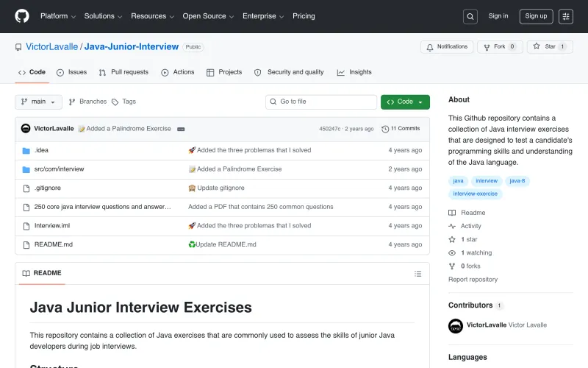This screenshot has height=368, width=588.
Task: Click the Sign in link
Action: [498, 16]
